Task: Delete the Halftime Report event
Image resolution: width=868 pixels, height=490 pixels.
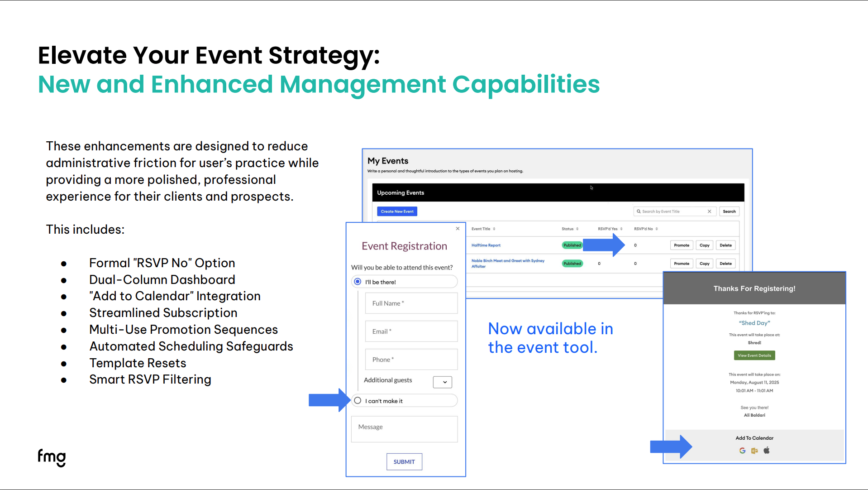Action: coord(725,245)
